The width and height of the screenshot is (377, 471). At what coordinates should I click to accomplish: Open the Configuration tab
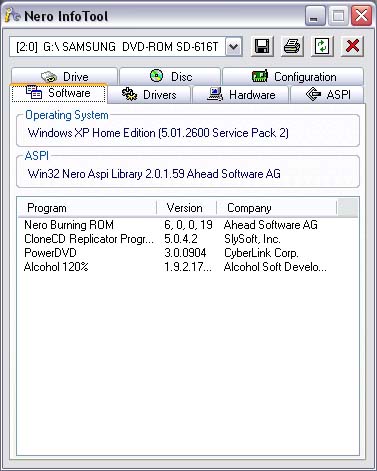(293, 76)
